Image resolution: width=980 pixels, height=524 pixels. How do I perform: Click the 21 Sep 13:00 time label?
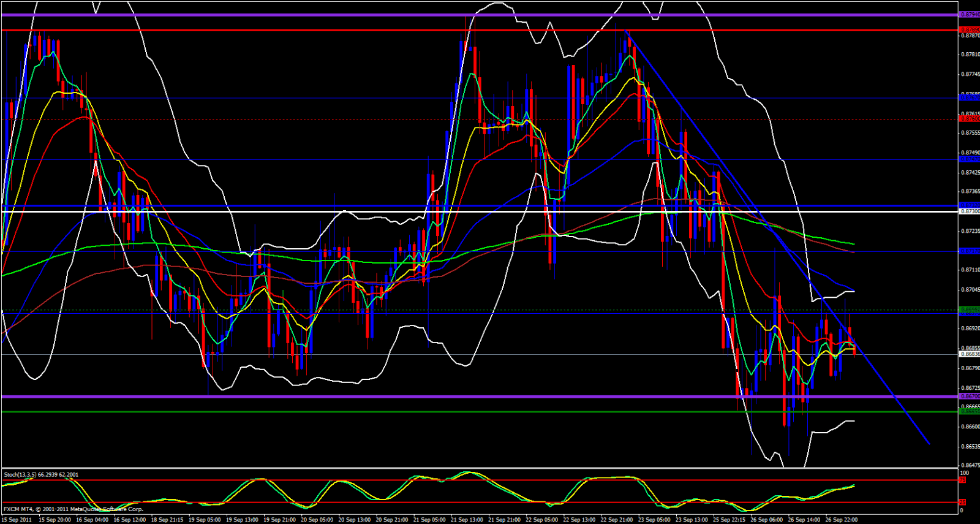[467, 520]
